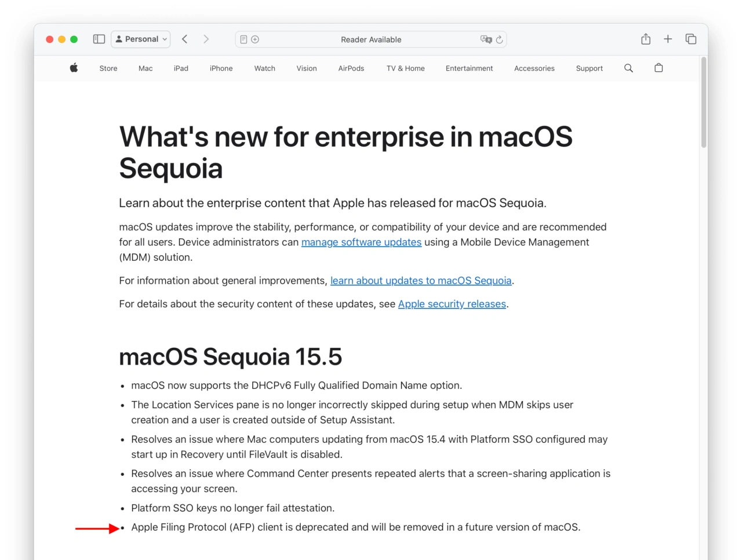Screen dimensions: 742x560
Task: Follow "learn about updates to macOS Sequoia" link
Action: 421,281
